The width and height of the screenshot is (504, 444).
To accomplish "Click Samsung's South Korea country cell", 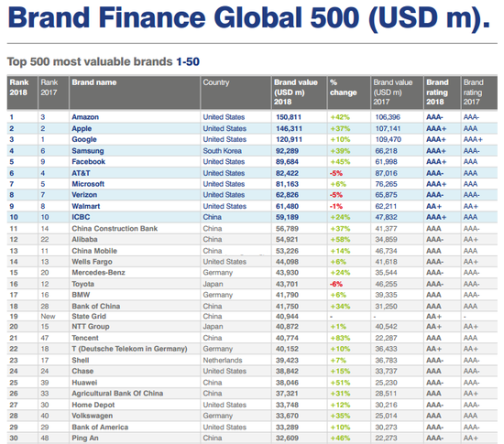I will (222, 151).
